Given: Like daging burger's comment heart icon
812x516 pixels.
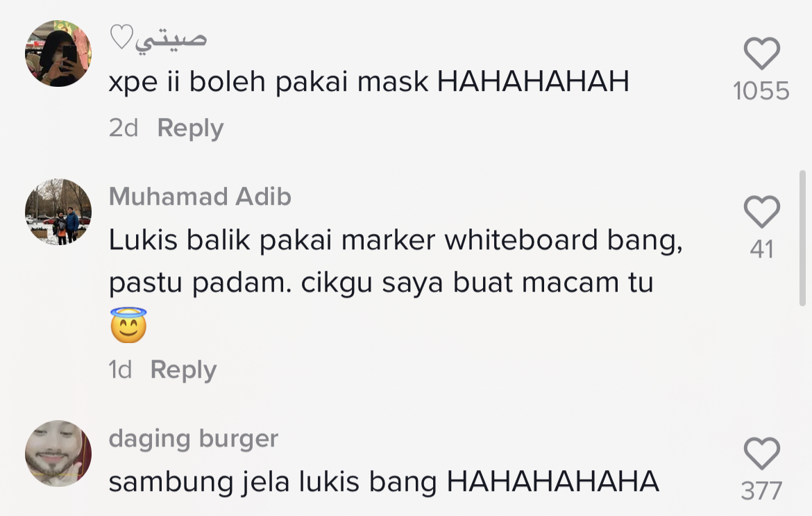Looking at the screenshot, I should (x=762, y=453).
